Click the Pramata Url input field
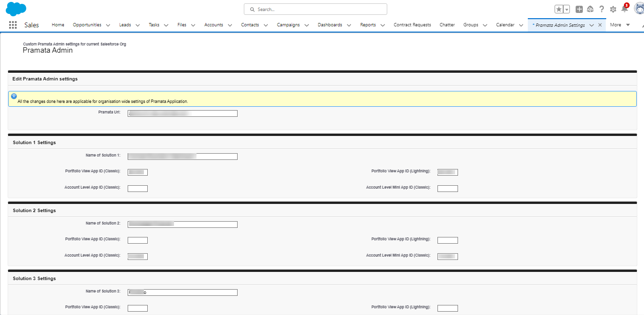The image size is (644, 315). (x=183, y=113)
